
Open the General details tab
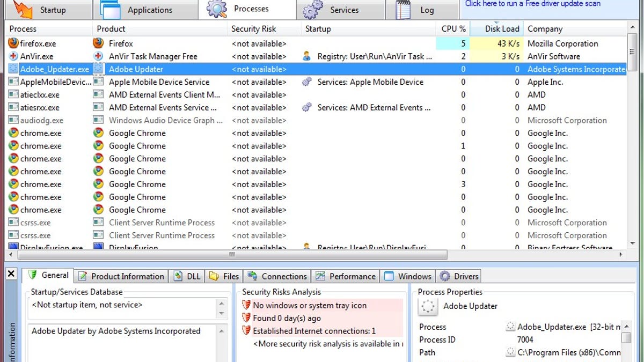point(48,275)
